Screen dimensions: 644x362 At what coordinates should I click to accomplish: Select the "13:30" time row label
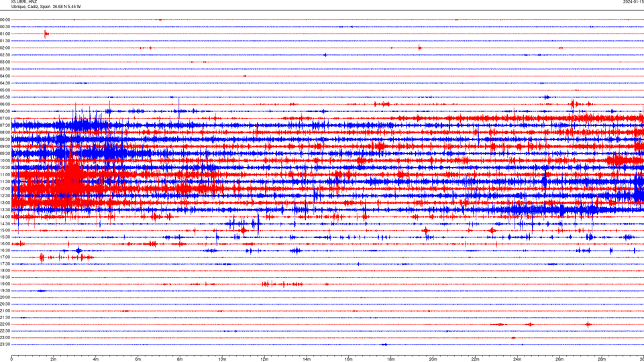click(x=5, y=210)
